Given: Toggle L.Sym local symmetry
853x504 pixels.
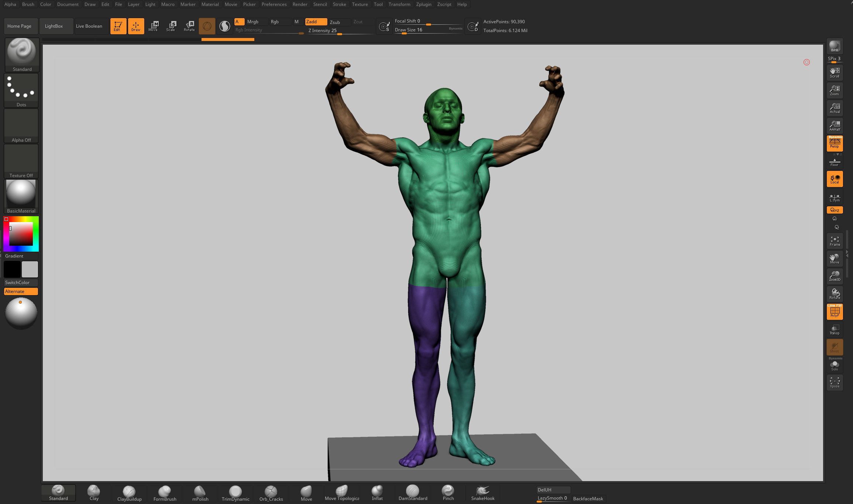Looking at the screenshot, I should (x=835, y=198).
